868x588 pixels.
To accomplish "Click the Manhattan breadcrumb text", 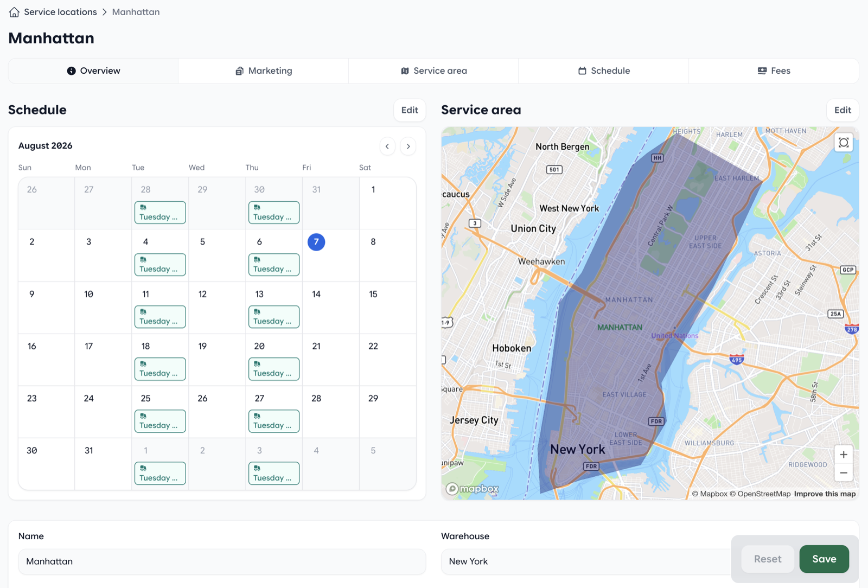I will [136, 12].
